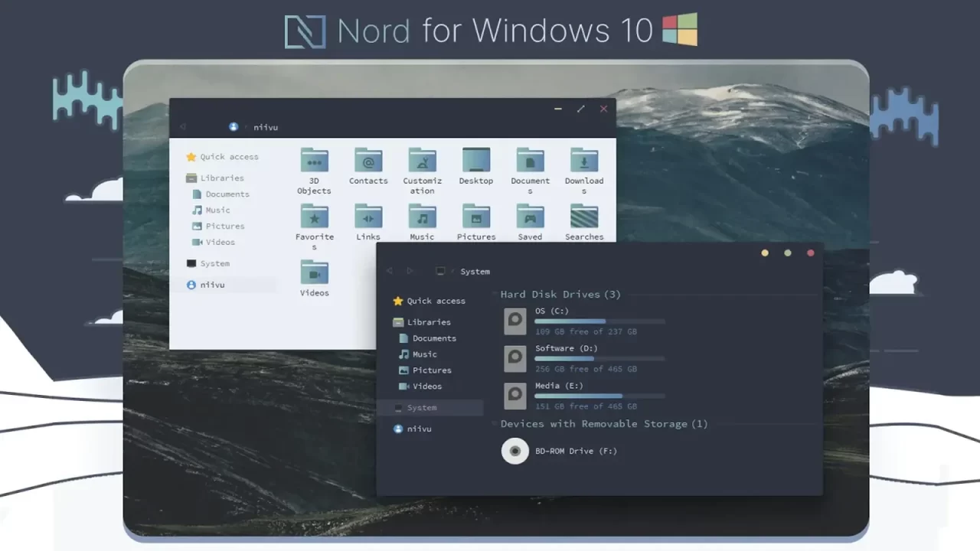Open the Pictures folder in niivu window's file grid
The width and height of the screenshot is (980, 551).
(x=476, y=222)
